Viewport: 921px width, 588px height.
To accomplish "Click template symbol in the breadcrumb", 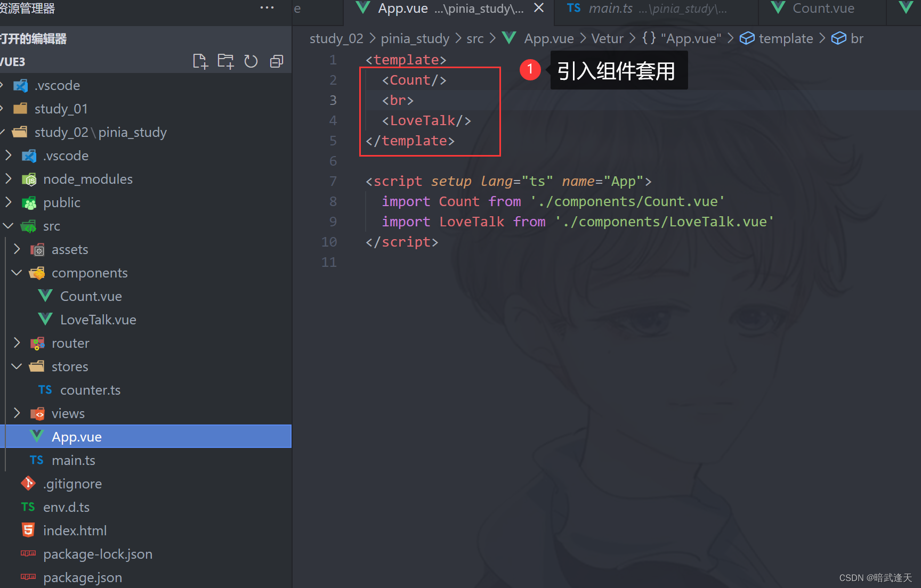I will point(786,38).
